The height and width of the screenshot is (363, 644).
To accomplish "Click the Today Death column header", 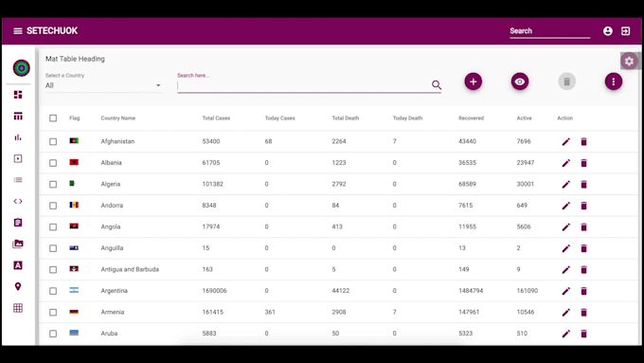I will (x=407, y=118).
